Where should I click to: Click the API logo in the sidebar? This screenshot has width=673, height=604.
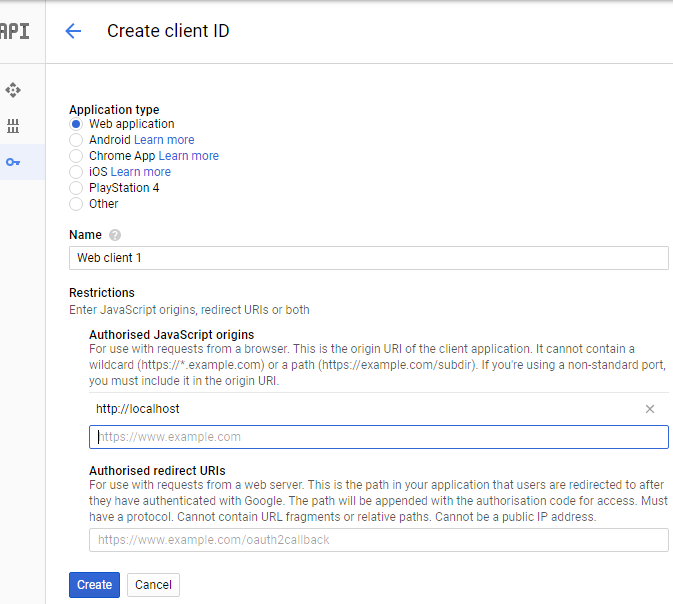coord(15,31)
